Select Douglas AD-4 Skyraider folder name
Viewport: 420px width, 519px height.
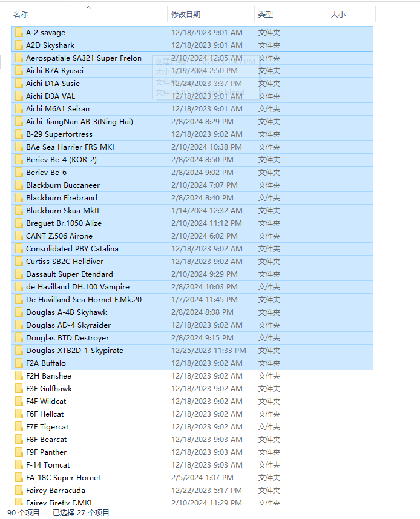[68, 325]
